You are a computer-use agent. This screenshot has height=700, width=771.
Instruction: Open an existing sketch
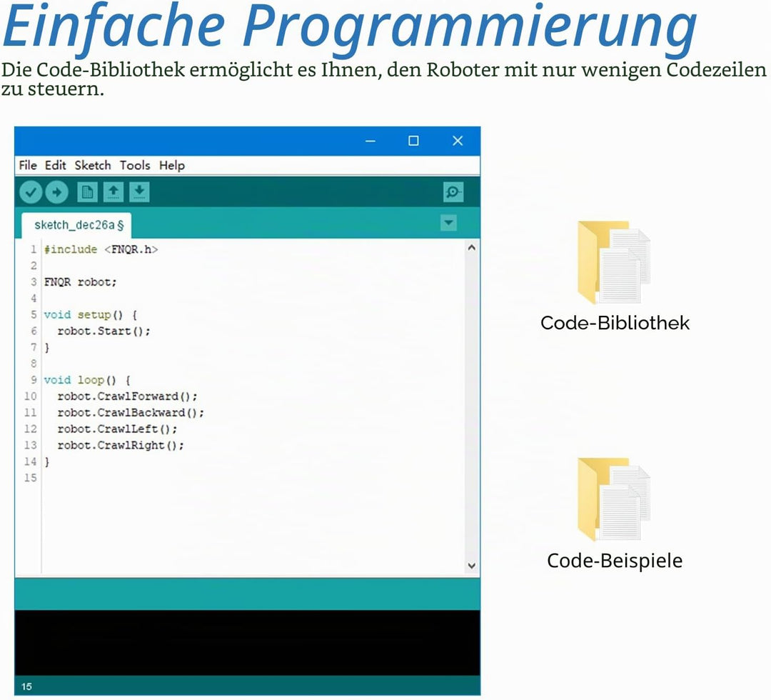coord(114,192)
